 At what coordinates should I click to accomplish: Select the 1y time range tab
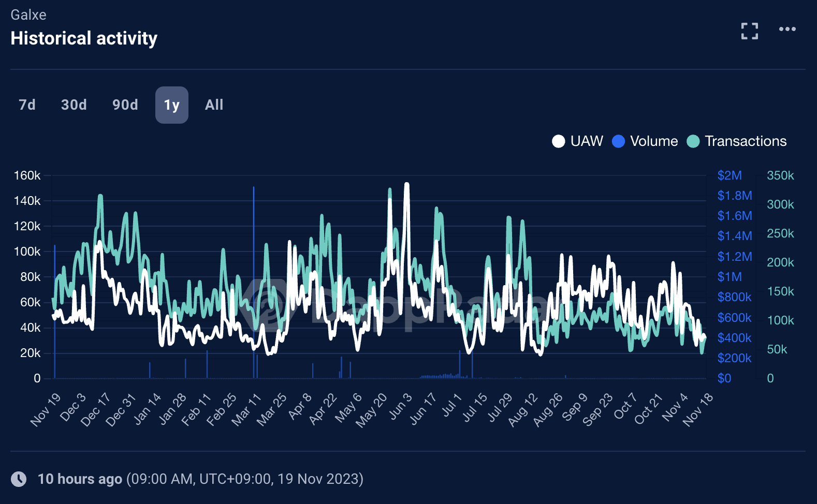(171, 105)
